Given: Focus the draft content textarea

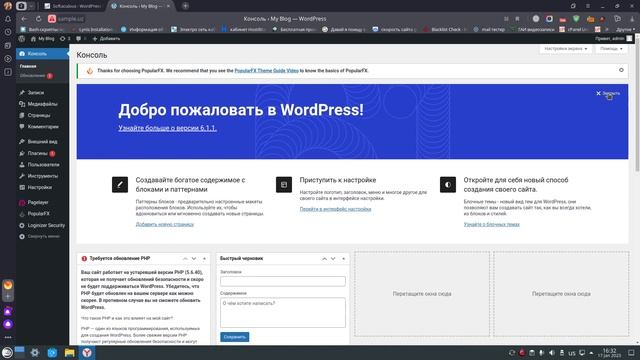Looking at the screenshot, I should coord(283,313).
